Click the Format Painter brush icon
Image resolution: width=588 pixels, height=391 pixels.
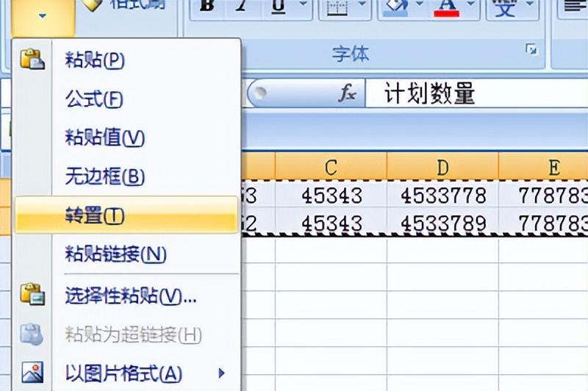93,4
